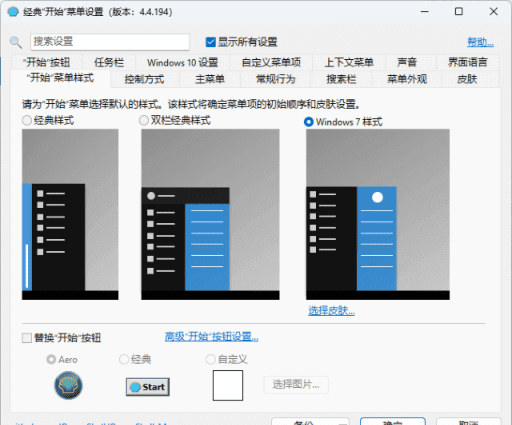This screenshot has width=512, height=425.
Task: Open the 任务栏 tab
Action: click(109, 62)
